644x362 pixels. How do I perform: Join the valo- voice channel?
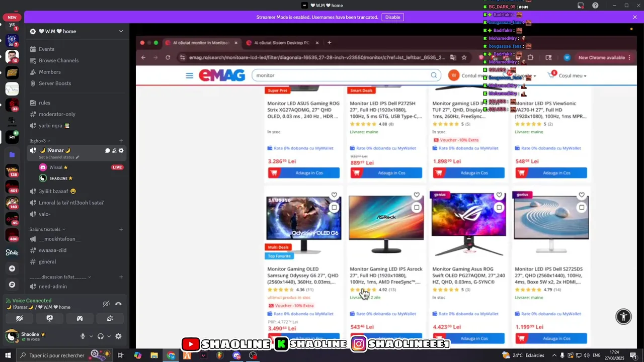click(76, 214)
